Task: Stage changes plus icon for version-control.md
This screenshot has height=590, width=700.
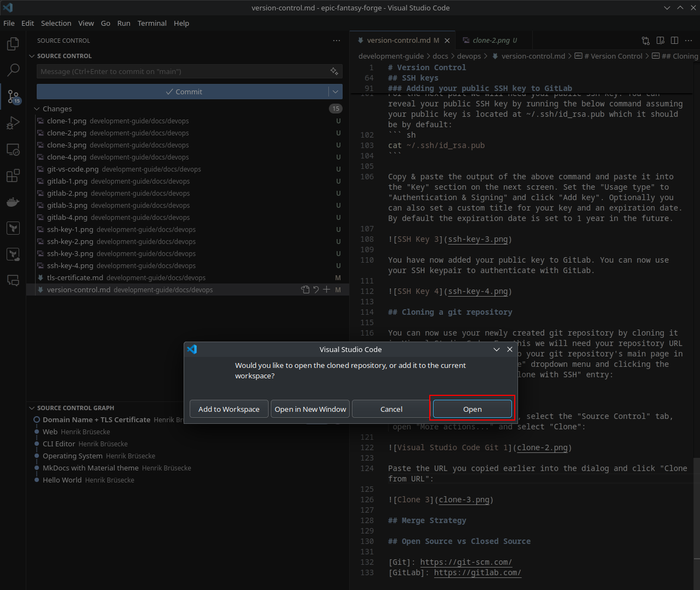Action: tap(327, 290)
